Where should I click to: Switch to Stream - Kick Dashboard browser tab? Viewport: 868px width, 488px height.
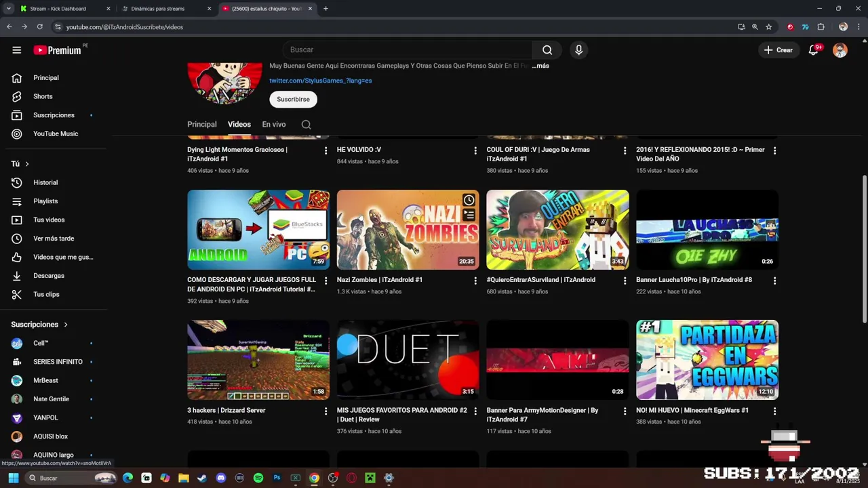click(64, 9)
